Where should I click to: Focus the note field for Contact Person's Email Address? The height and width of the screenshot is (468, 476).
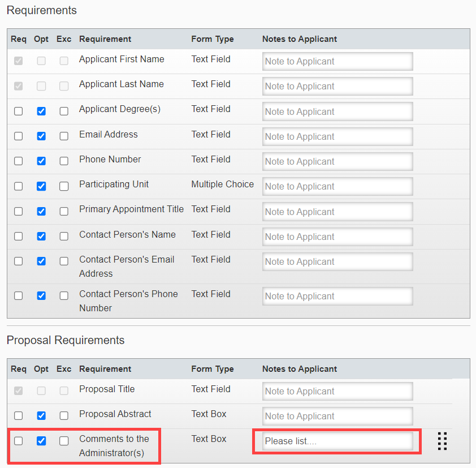337,261
